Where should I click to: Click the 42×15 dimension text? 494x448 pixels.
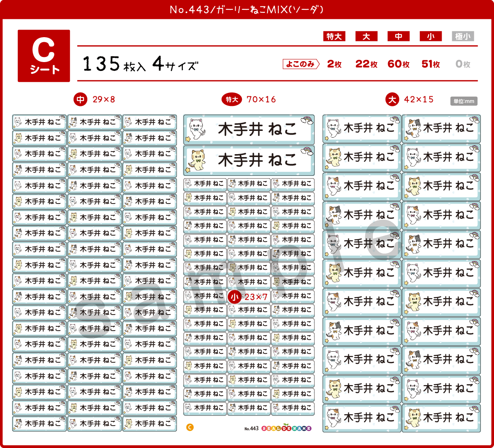click(419, 100)
